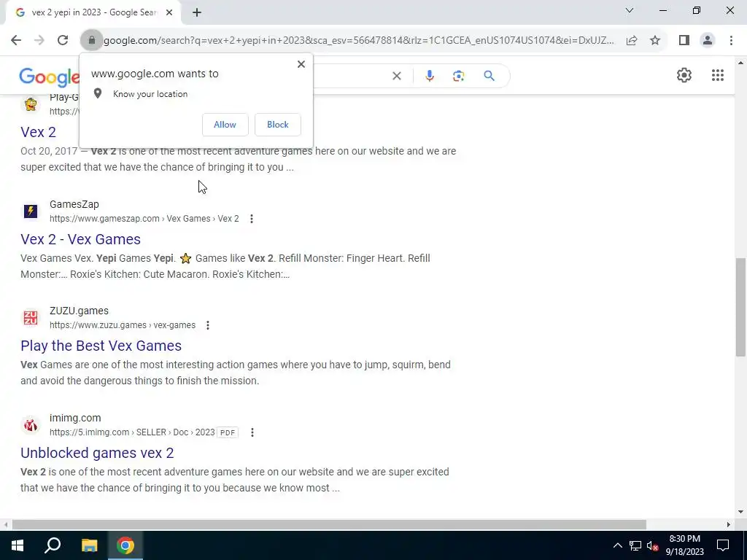Viewport: 747px width, 560px height.
Task: Open File Explorer from the taskbar
Action: [89, 545]
